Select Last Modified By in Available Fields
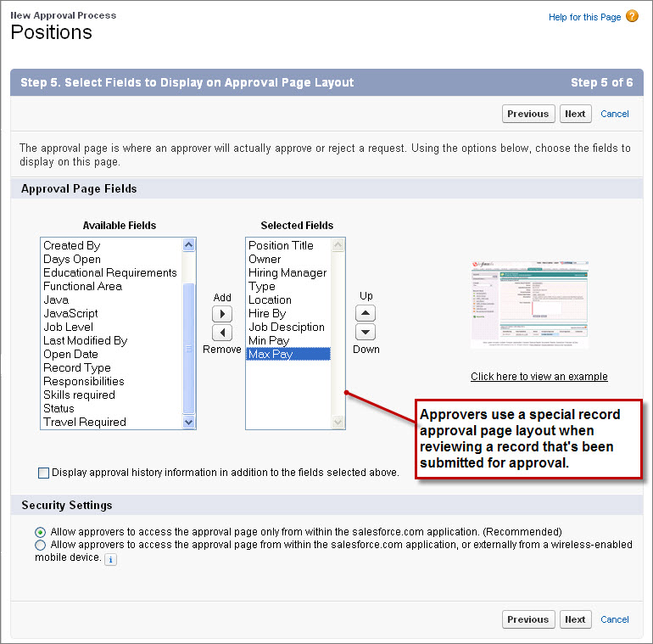 112,340
